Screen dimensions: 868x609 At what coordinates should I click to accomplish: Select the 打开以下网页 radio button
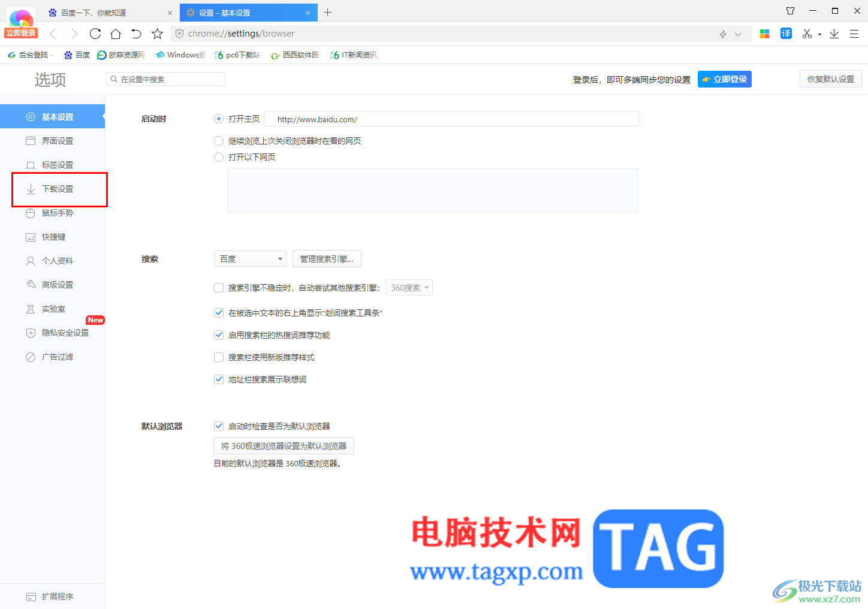219,157
